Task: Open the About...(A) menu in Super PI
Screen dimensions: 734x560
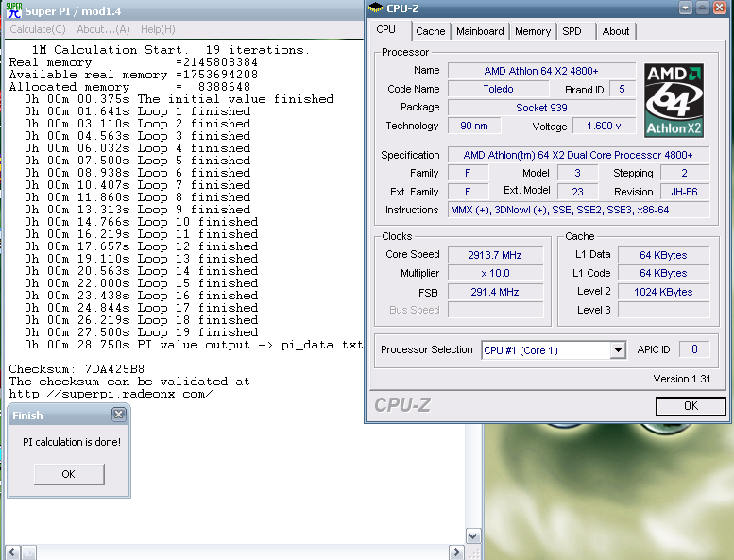Action: click(103, 29)
